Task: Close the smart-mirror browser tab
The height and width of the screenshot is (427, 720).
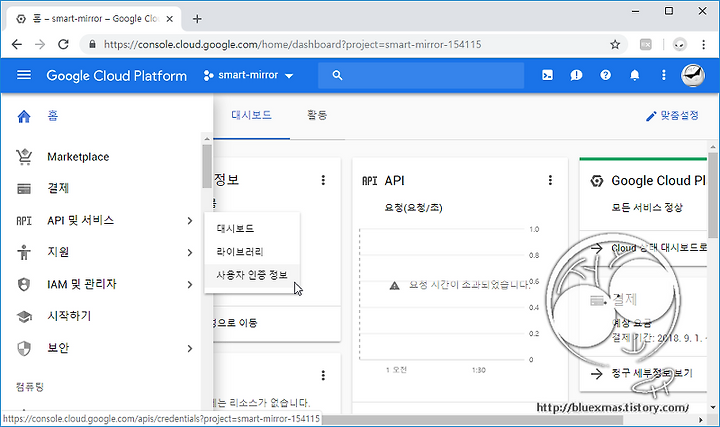Action: pyautogui.click(x=169, y=19)
